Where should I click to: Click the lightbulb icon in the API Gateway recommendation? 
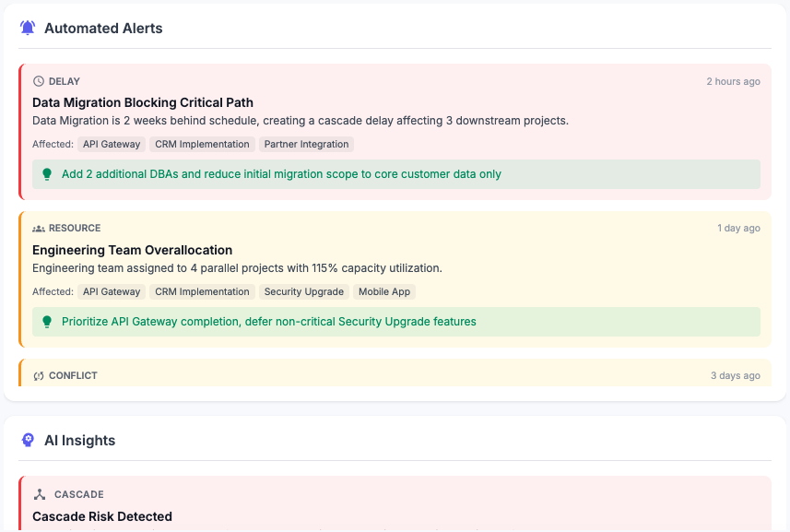point(47,322)
